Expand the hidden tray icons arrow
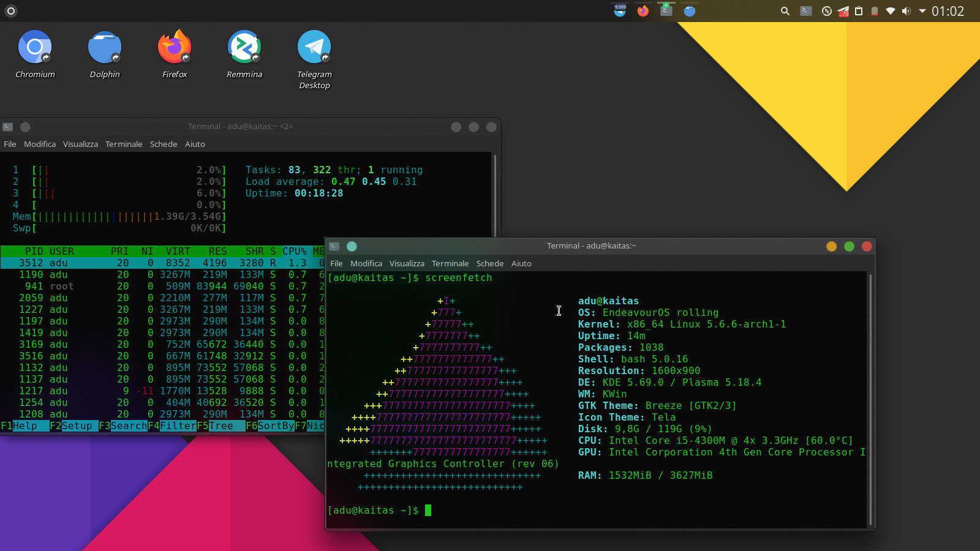980x551 pixels. point(922,11)
